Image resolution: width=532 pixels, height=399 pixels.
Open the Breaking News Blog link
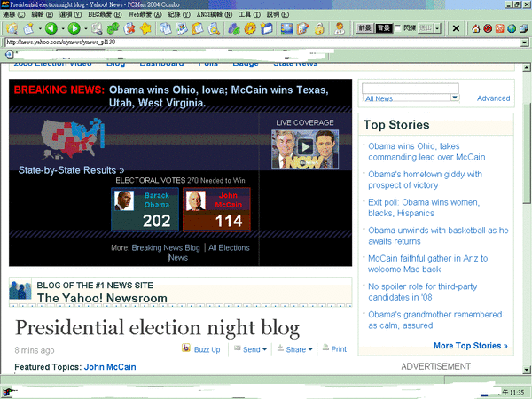coord(166,248)
